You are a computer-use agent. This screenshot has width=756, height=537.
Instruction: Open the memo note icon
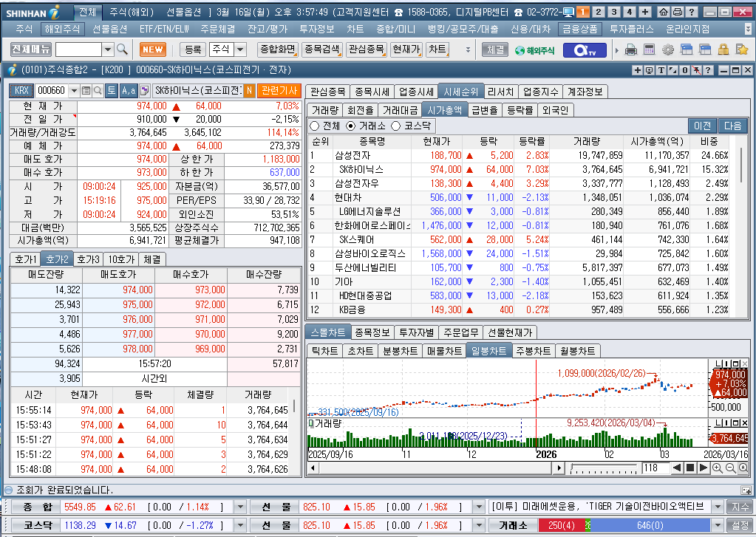pos(144,91)
